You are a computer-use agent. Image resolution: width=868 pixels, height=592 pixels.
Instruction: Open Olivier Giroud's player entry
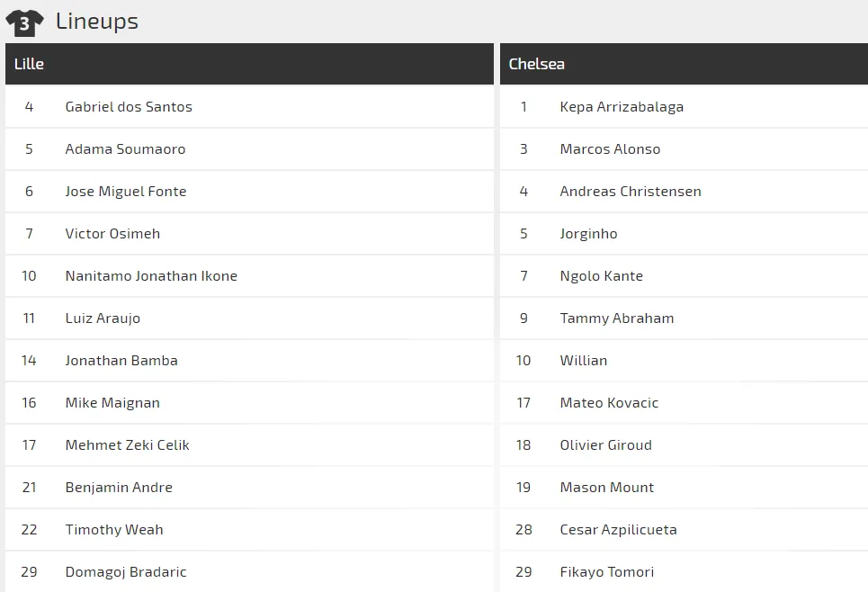pos(605,445)
